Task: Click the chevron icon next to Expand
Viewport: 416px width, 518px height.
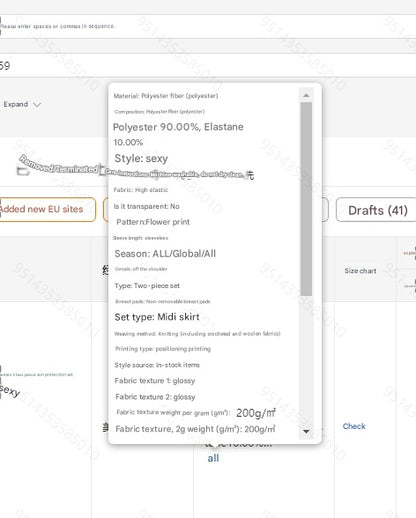Action: (37, 105)
